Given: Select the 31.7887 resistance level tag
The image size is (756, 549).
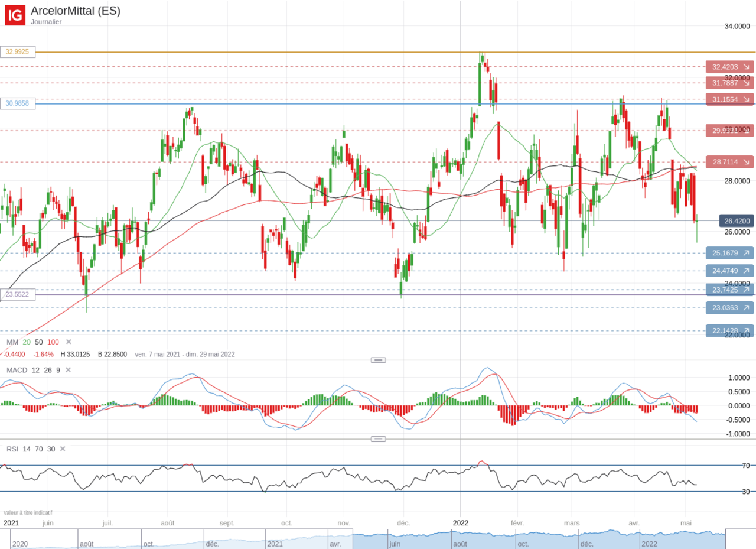Looking at the screenshot, I should pyautogui.click(x=729, y=83).
